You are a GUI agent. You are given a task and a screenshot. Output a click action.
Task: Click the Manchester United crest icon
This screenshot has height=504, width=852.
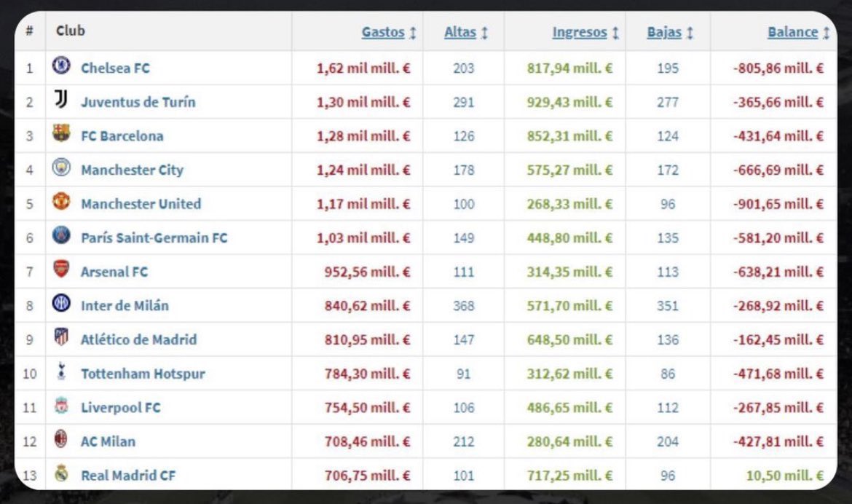pyautogui.click(x=61, y=201)
